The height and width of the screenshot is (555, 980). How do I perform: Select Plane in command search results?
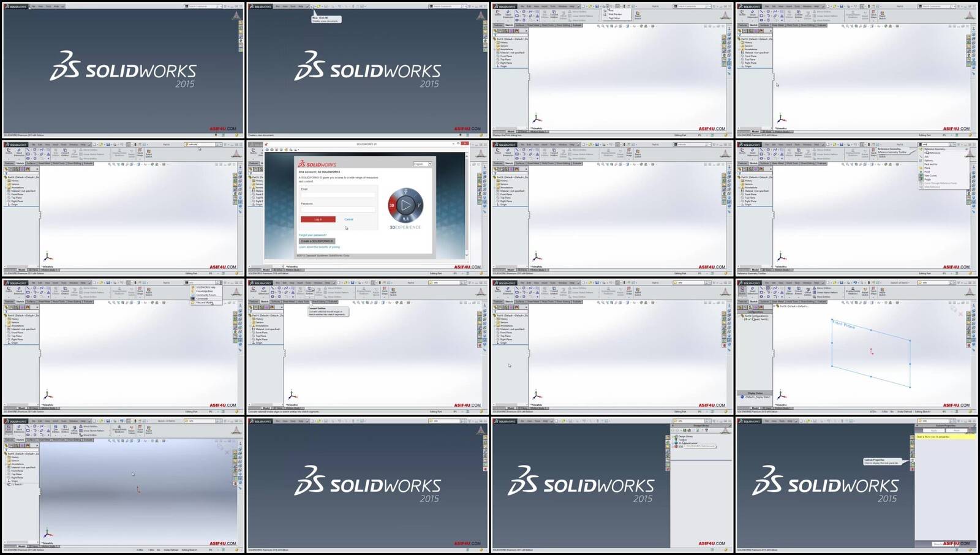tap(927, 168)
